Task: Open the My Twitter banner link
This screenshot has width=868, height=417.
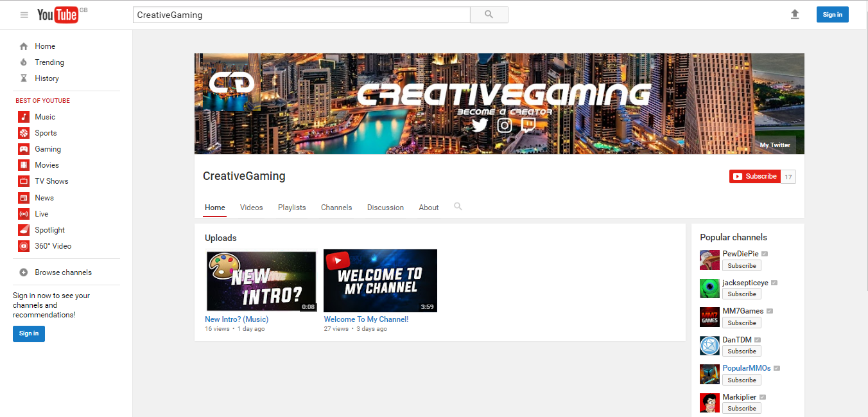Action: (775, 145)
